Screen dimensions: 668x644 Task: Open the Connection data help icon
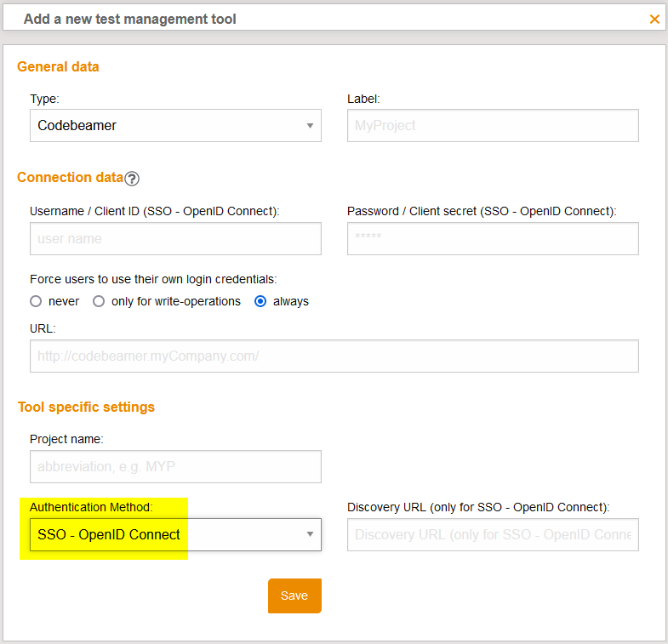pyautogui.click(x=132, y=179)
